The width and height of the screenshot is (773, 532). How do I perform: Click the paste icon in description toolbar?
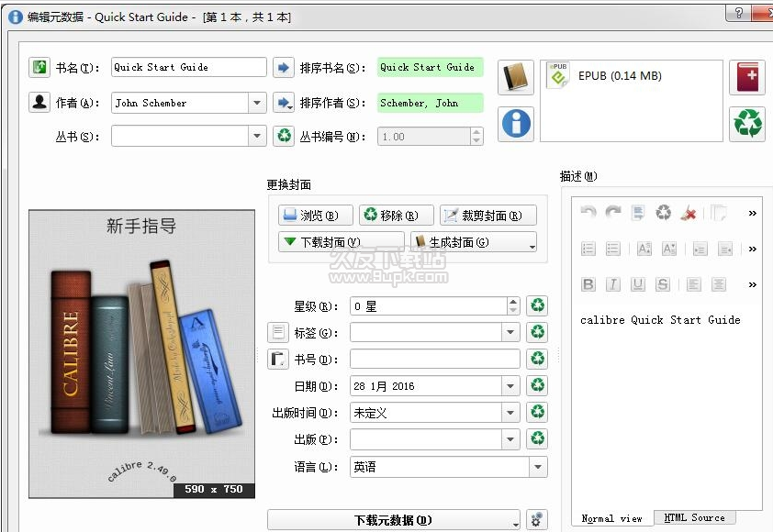[719, 213]
